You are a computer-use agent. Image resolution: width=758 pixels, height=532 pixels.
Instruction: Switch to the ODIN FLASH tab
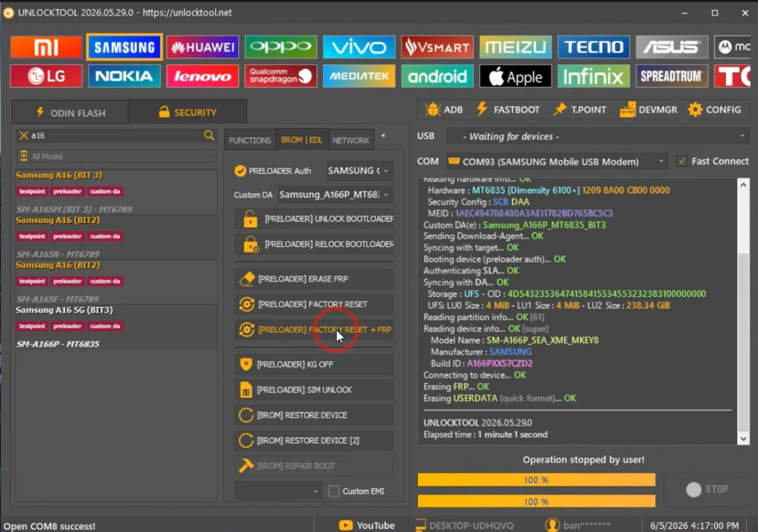point(70,113)
